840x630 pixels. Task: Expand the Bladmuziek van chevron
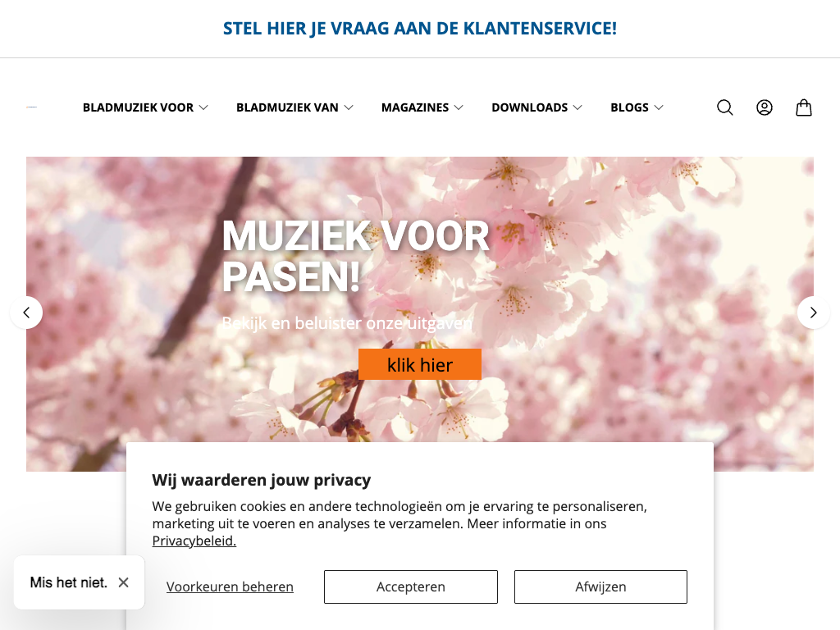[x=349, y=107]
